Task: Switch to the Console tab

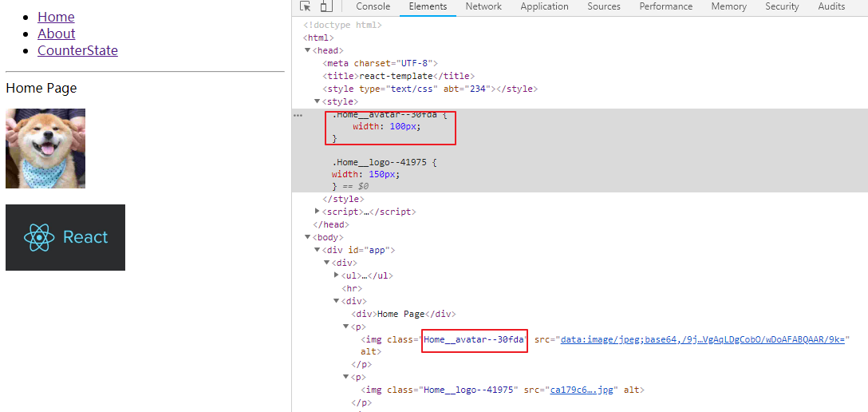Action: [x=373, y=6]
